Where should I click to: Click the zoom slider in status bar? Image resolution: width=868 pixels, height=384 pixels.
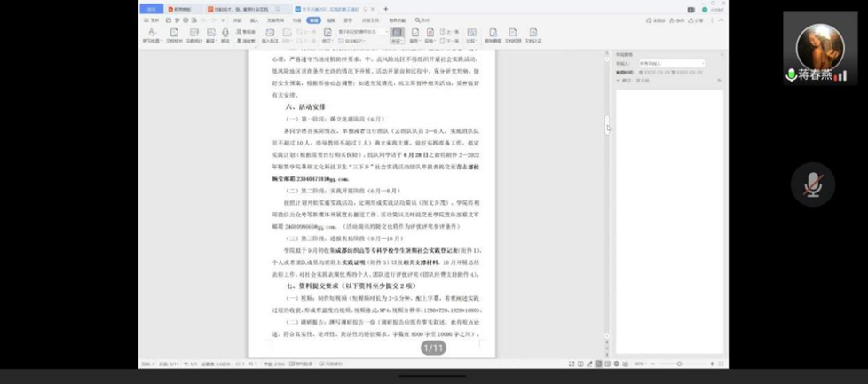tap(679, 364)
